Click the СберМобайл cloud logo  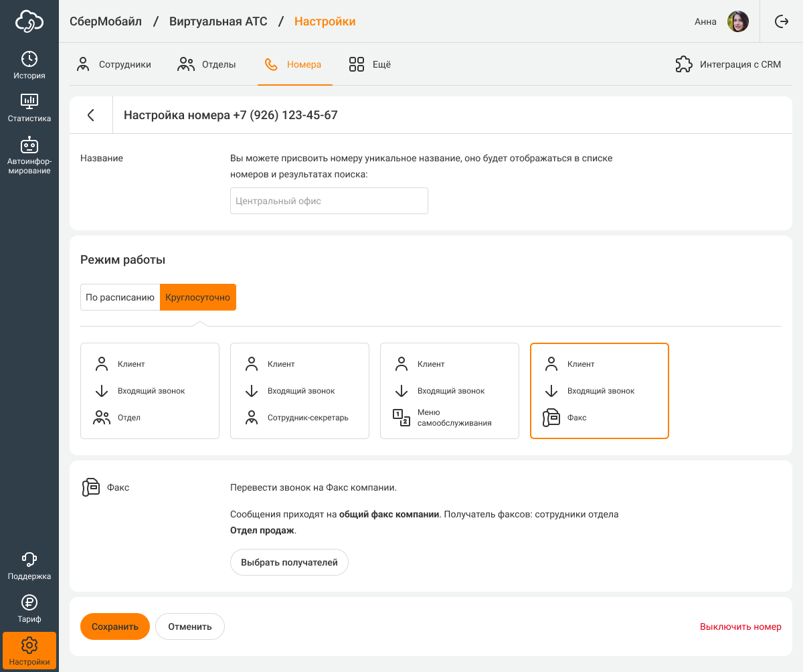[29, 21]
